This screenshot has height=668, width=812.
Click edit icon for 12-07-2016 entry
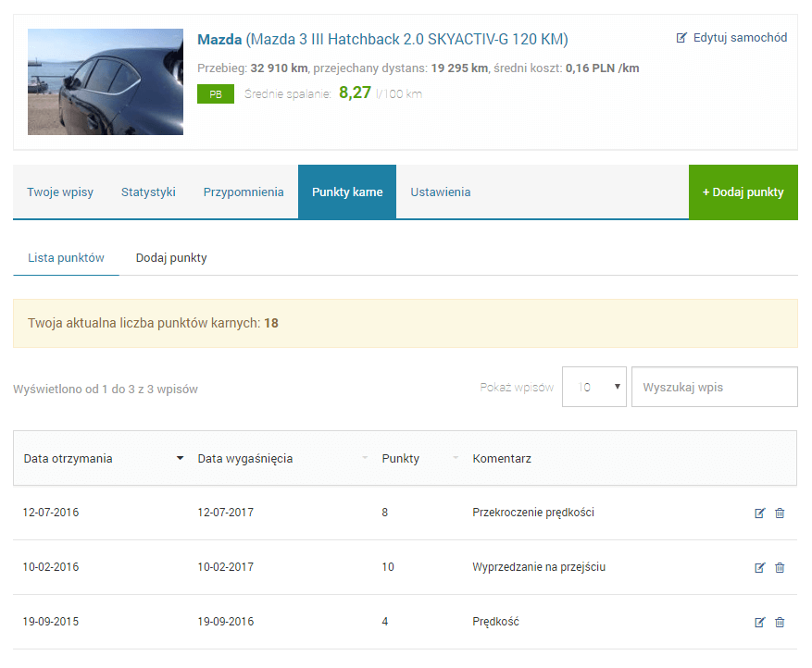point(760,513)
